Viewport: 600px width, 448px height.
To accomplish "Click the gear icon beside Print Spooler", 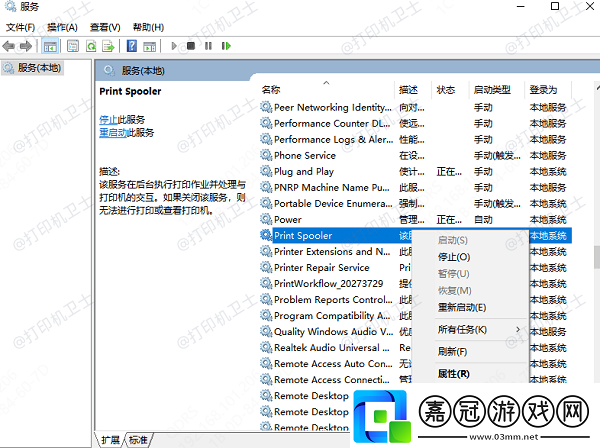I will pos(266,235).
